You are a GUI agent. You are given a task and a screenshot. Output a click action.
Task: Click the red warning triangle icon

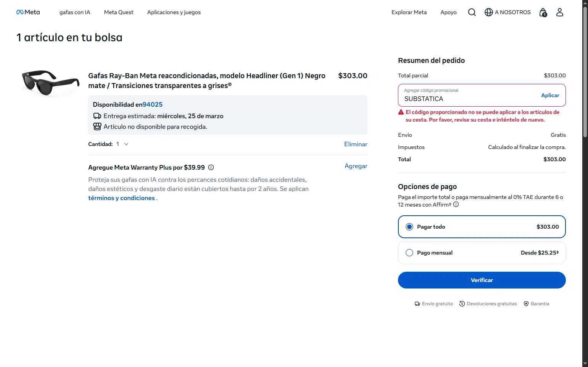(x=401, y=112)
